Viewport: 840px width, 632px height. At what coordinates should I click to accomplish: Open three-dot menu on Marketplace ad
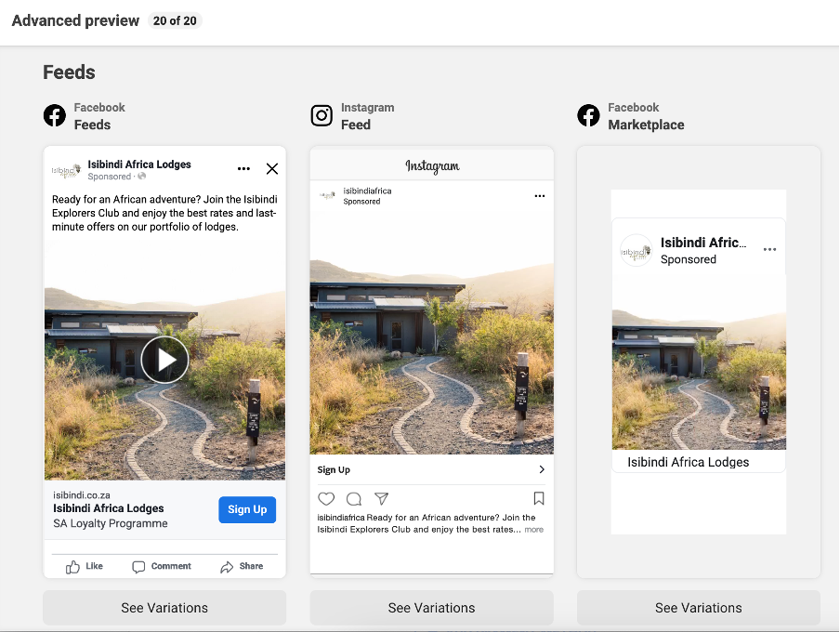(x=769, y=249)
